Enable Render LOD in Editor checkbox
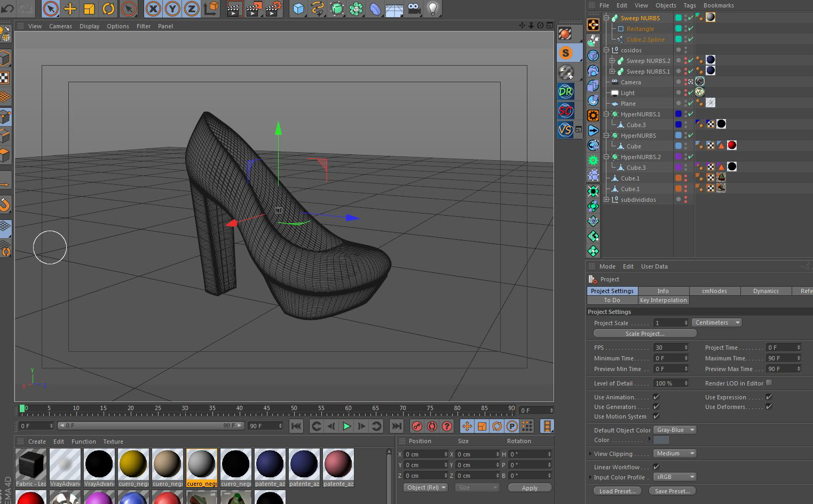 point(769,383)
